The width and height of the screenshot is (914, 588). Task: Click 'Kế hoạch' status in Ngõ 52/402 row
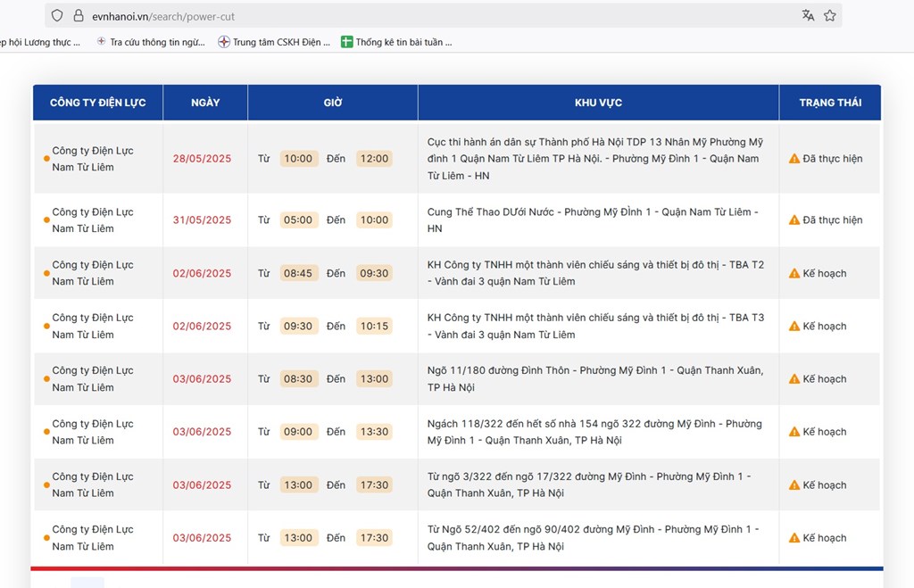[x=824, y=538]
